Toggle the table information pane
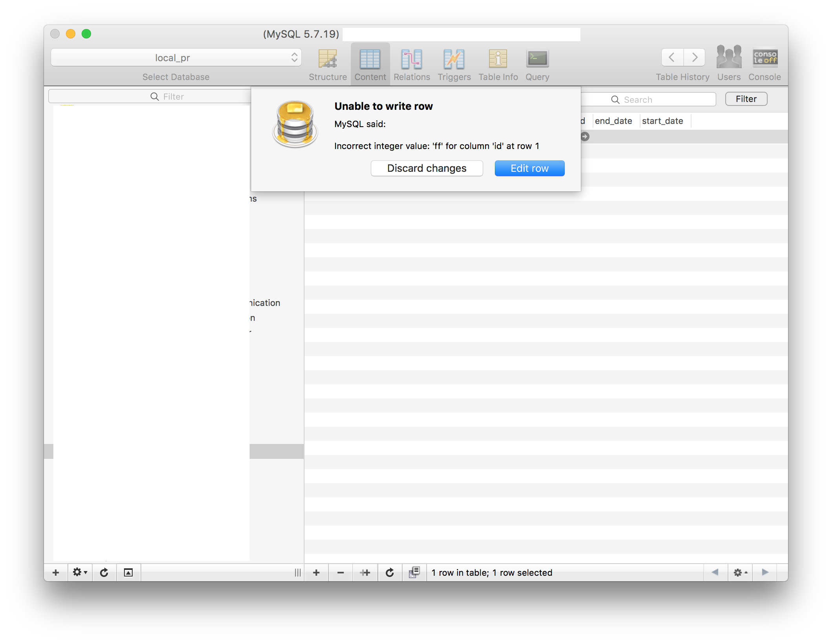The width and height of the screenshot is (832, 644). coord(128,573)
